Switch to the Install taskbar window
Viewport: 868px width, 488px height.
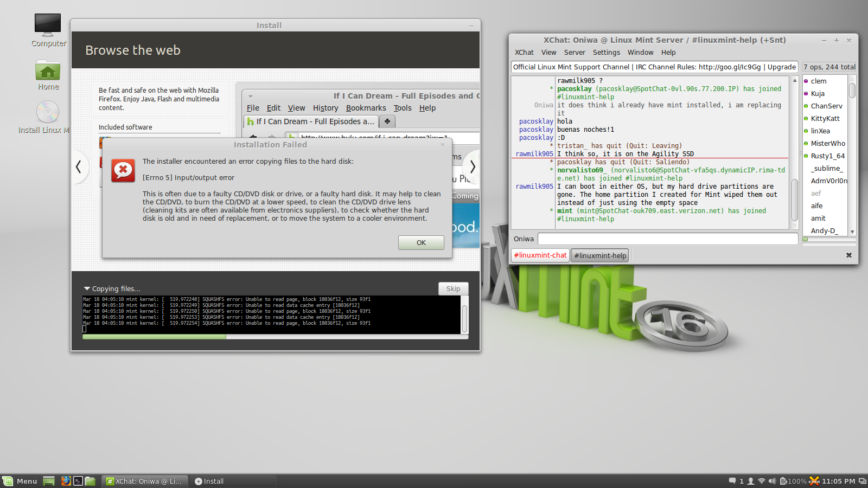tap(233, 481)
